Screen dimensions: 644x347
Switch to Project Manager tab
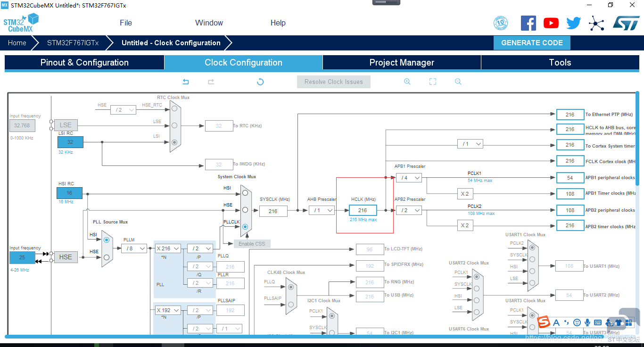[402, 63]
